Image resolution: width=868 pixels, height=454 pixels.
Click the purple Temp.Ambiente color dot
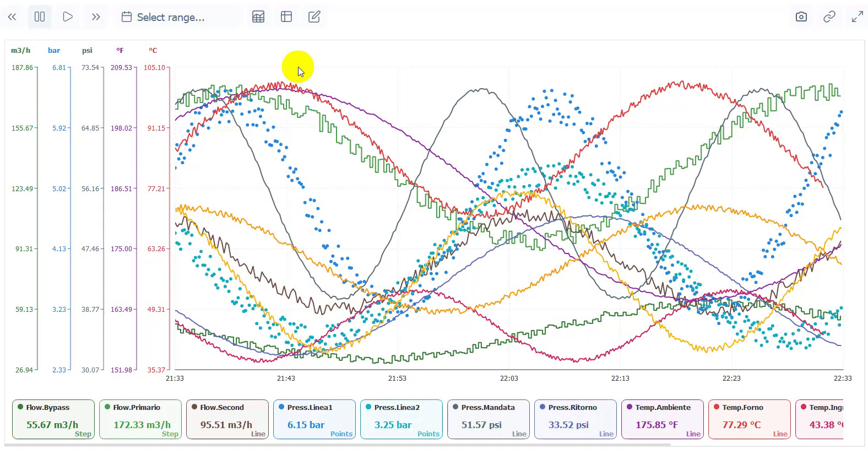(629, 407)
